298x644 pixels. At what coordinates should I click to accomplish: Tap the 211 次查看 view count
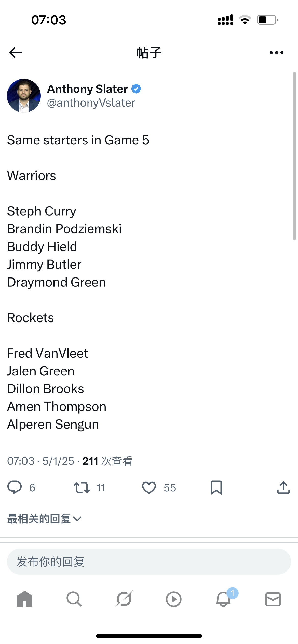click(107, 461)
